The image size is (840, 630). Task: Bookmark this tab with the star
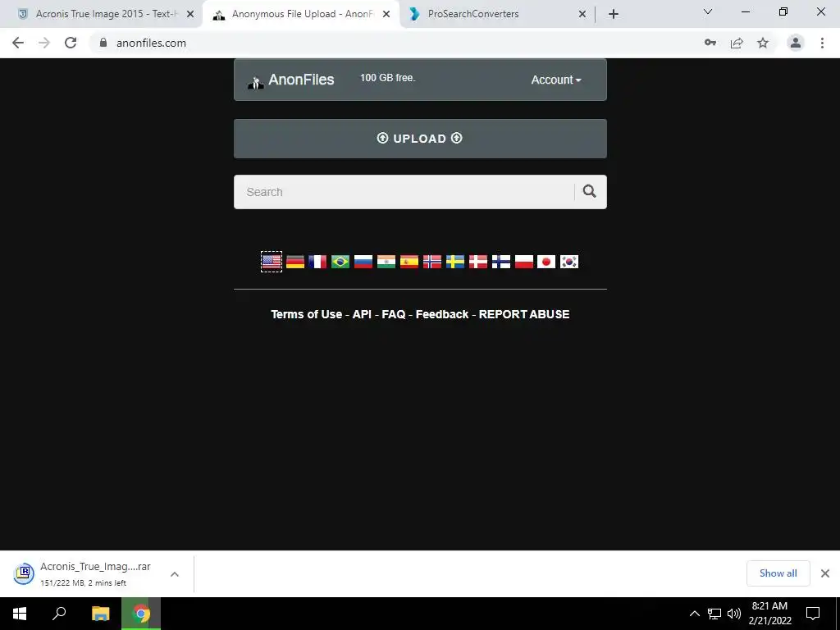pos(763,43)
